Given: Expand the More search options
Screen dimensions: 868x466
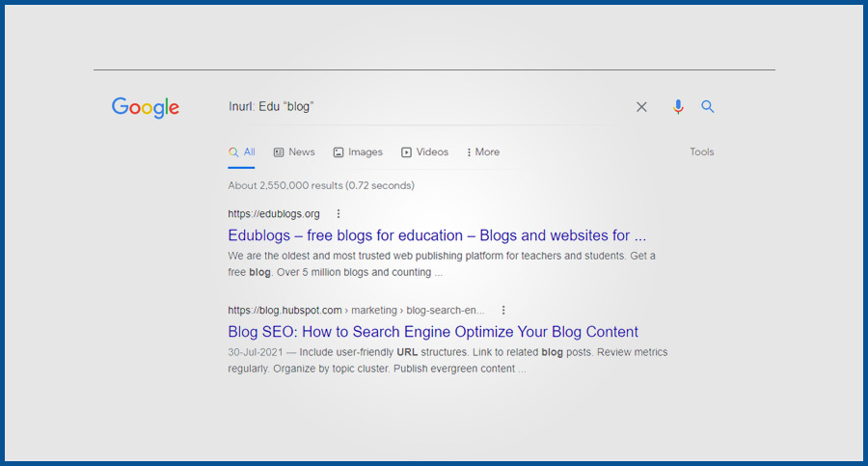Looking at the screenshot, I should (483, 151).
